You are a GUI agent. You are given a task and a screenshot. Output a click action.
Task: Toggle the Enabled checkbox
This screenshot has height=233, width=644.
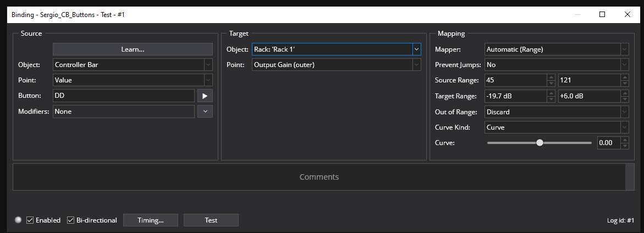(x=30, y=220)
